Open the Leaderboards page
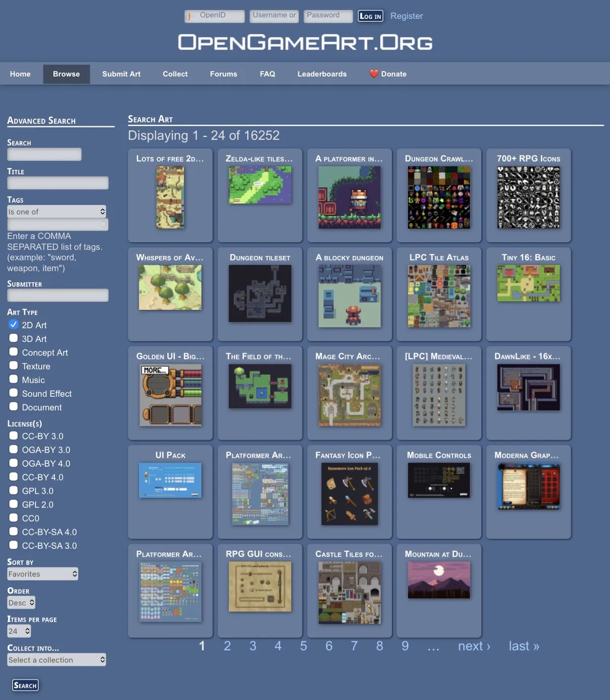610x700 pixels. click(322, 74)
